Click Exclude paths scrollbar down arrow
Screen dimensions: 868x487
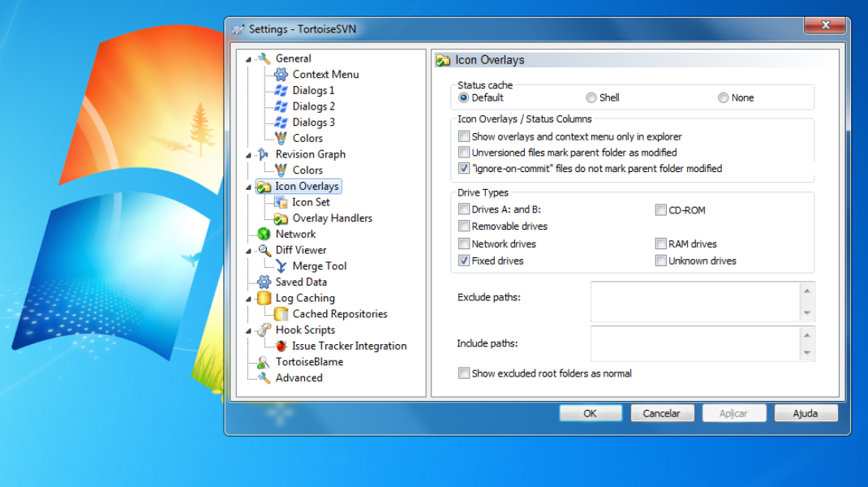pyautogui.click(x=807, y=313)
